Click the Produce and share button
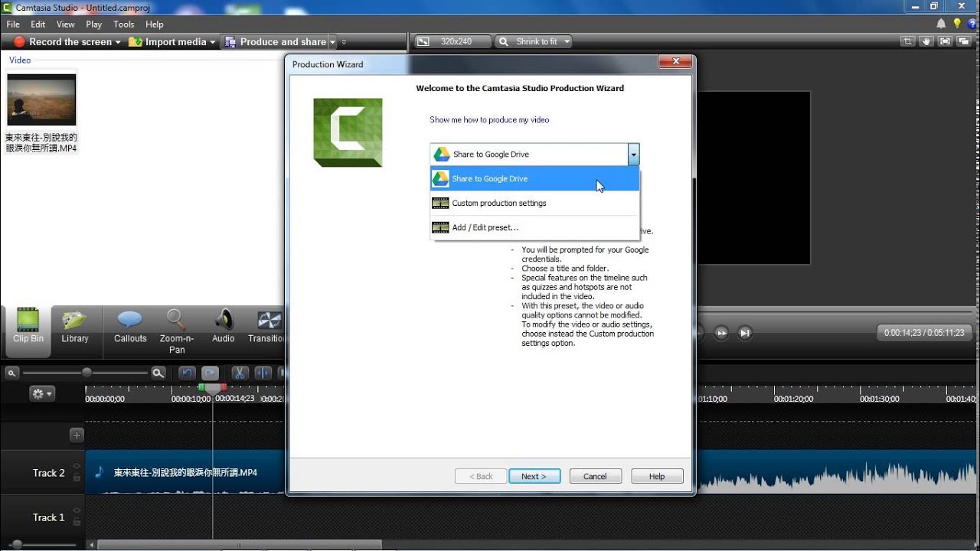Image resolution: width=980 pixels, height=551 pixels. [x=276, y=42]
